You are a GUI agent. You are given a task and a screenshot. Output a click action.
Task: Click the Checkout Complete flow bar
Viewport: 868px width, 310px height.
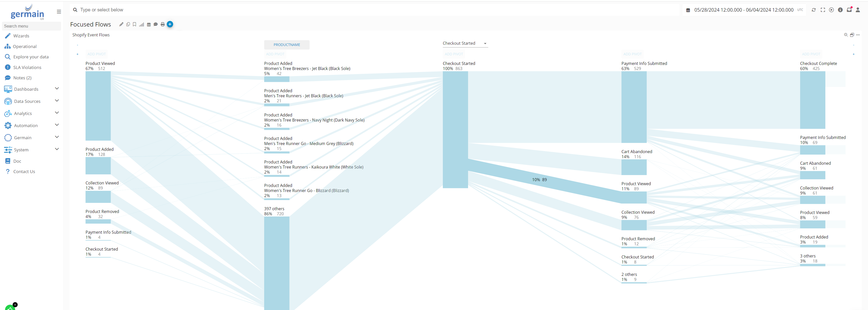coord(812,100)
